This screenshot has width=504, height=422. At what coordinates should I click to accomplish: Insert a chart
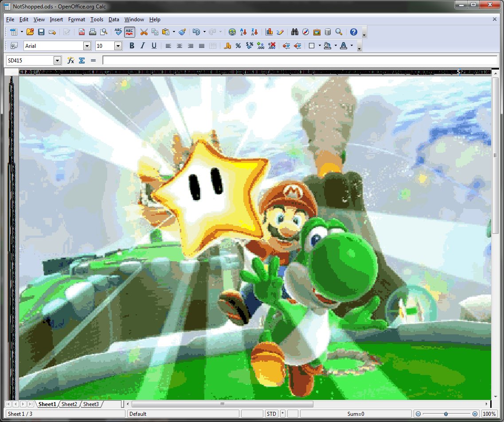coord(269,32)
